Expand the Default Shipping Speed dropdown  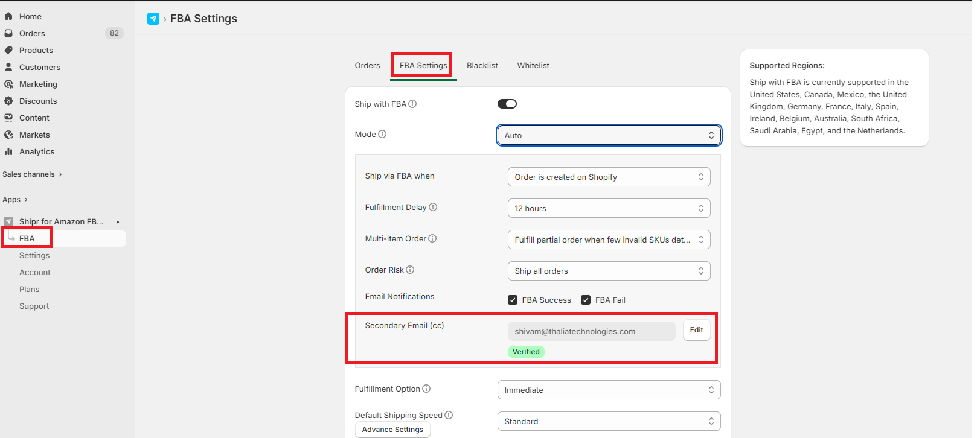tap(609, 421)
